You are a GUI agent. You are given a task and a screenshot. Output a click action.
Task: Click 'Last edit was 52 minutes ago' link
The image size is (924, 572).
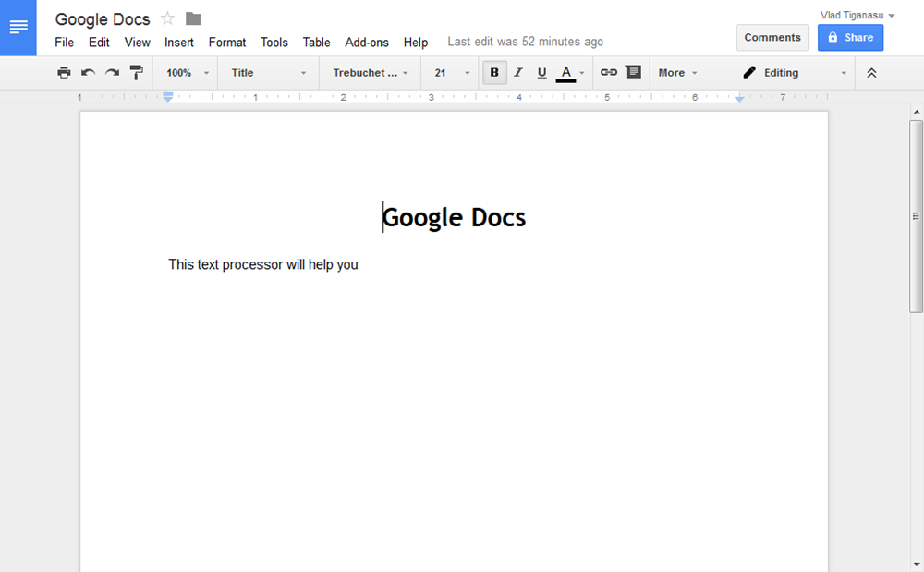(x=525, y=42)
